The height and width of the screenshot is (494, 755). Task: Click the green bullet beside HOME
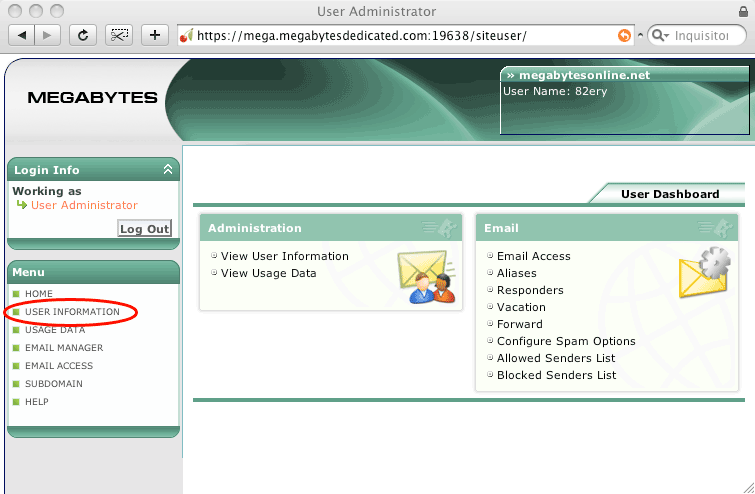16,294
